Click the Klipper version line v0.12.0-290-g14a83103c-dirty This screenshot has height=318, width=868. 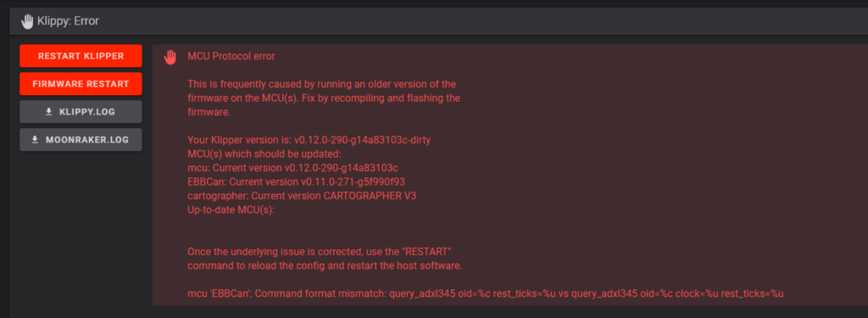(x=309, y=140)
